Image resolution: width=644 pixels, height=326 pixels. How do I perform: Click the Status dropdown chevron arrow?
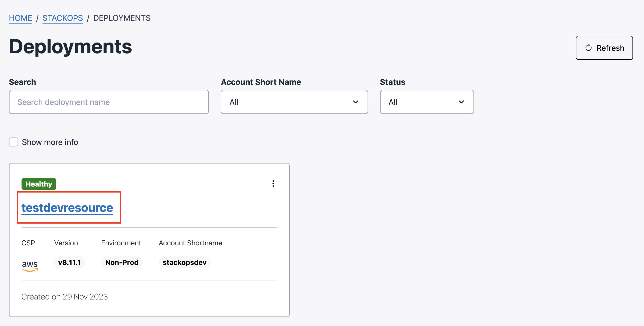click(461, 102)
